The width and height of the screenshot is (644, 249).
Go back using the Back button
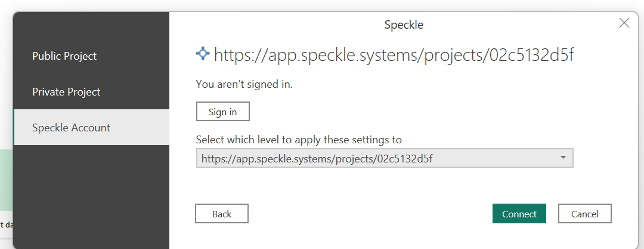(x=222, y=214)
